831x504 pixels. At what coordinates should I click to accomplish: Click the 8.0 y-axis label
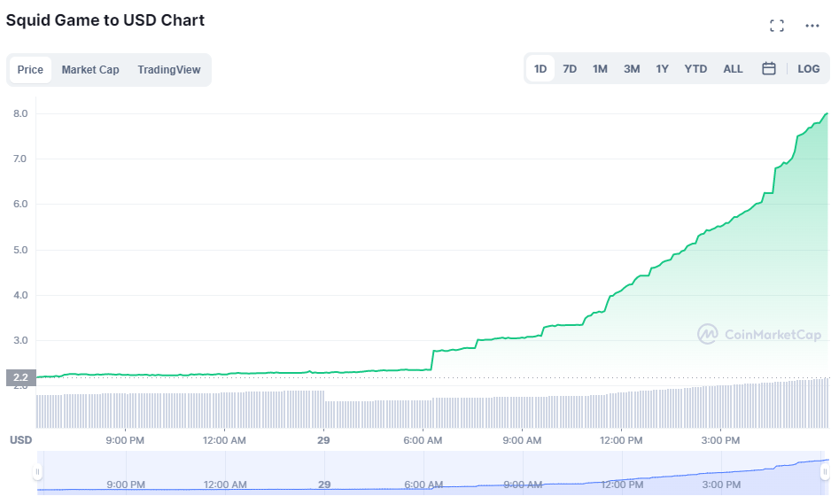[x=20, y=113]
